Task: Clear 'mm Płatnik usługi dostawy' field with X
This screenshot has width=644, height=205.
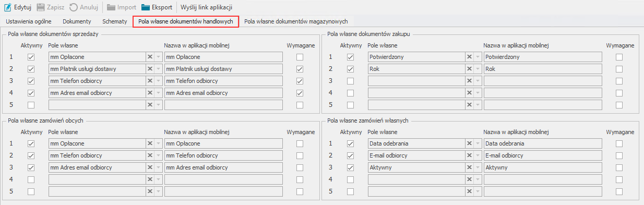Action: (x=150, y=69)
